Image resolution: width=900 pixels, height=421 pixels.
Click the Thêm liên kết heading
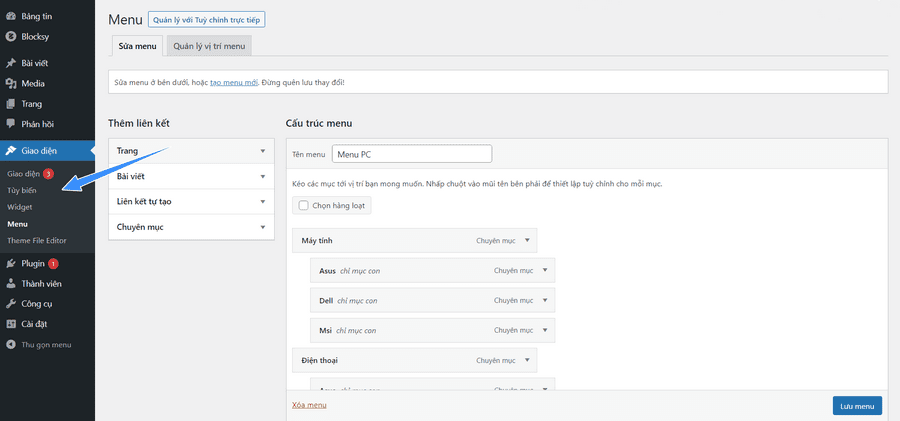click(x=138, y=123)
